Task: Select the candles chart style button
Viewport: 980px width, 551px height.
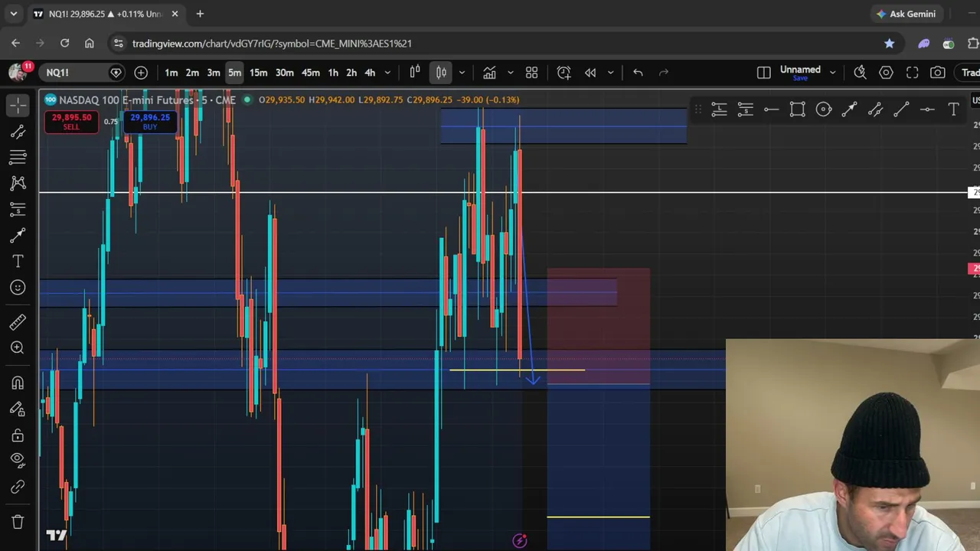Action: [441, 73]
